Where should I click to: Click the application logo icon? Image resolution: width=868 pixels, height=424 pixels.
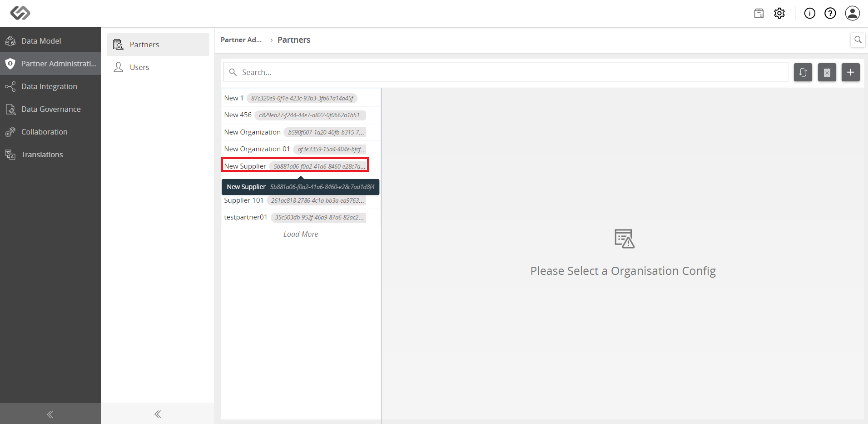pos(20,13)
